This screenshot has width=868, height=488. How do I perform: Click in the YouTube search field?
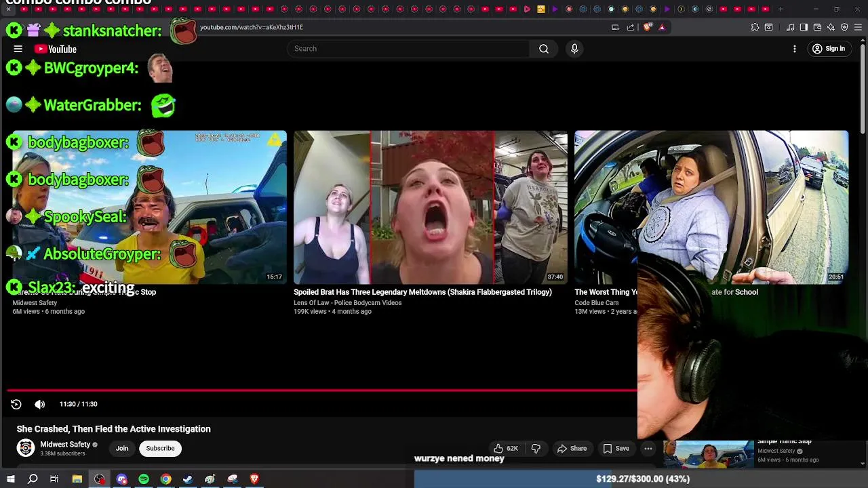[x=407, y=49]
